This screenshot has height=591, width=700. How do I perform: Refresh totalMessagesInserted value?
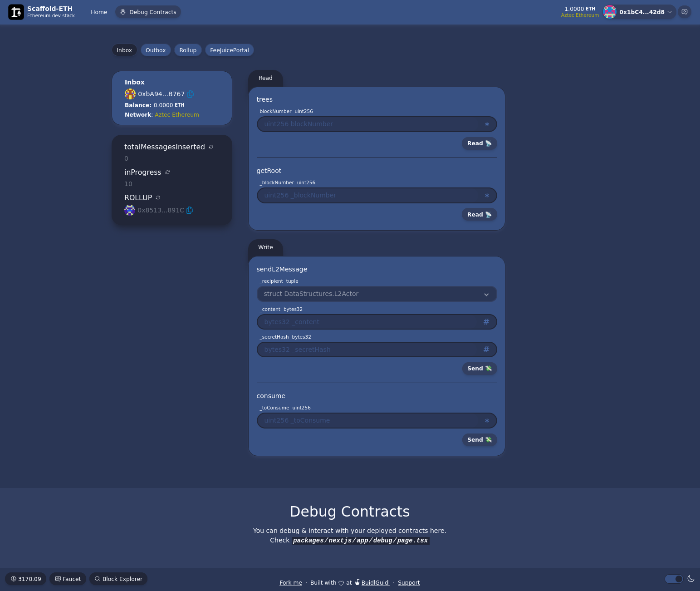[x=211, y=147]
